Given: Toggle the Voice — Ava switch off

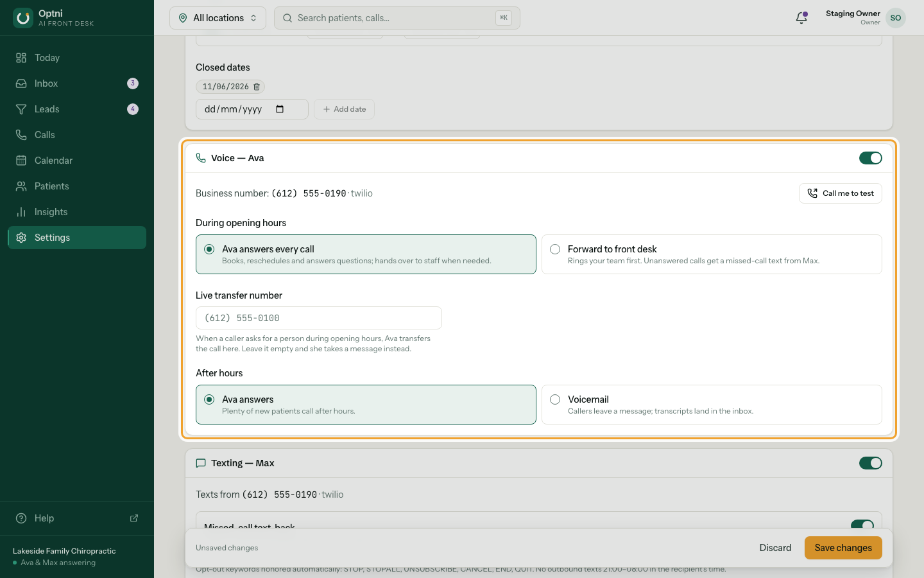Looking at the screenshot, I should point(871,158).
